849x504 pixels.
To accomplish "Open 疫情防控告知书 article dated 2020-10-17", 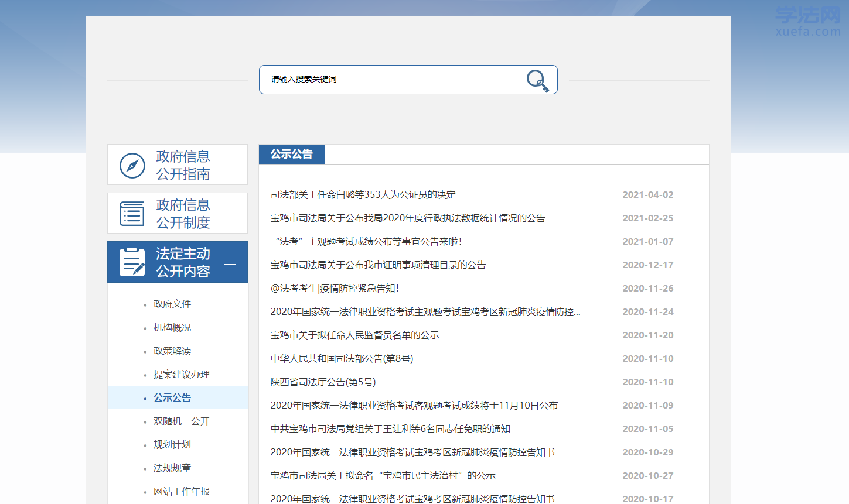I will [x=412, y=499].
